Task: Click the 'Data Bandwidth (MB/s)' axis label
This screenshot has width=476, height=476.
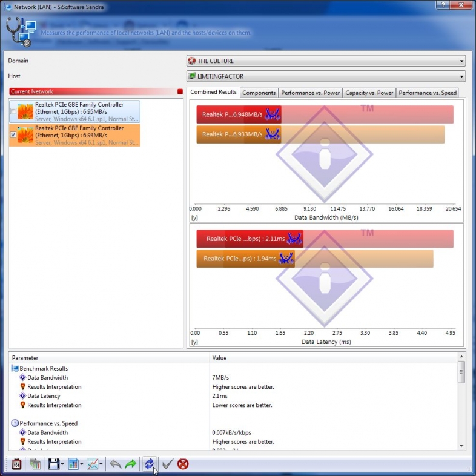Action: (326, 217)
